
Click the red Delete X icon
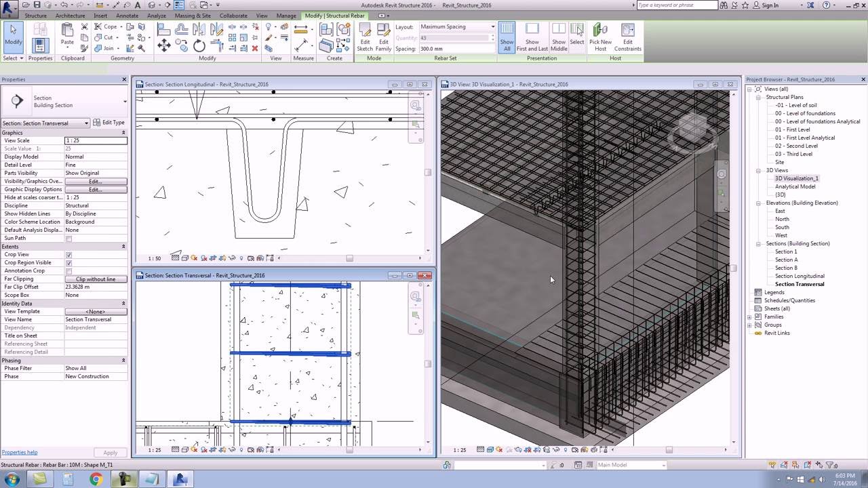[x=255, y=48]
